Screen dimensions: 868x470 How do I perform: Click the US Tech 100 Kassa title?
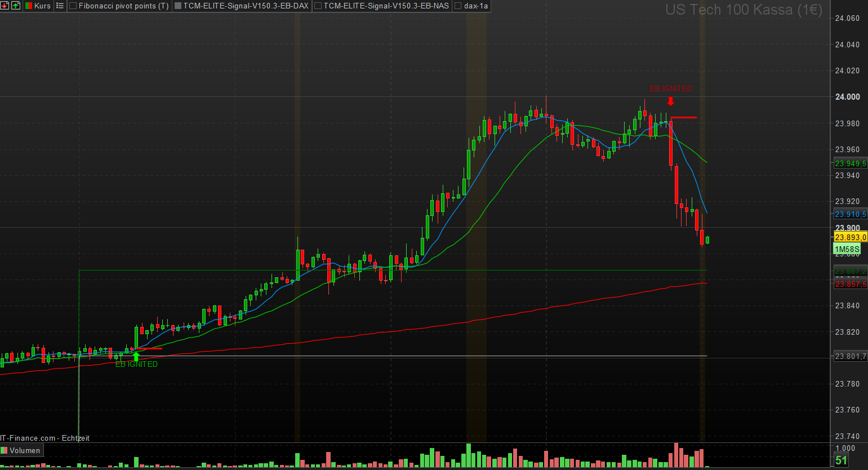coord(744,10)
